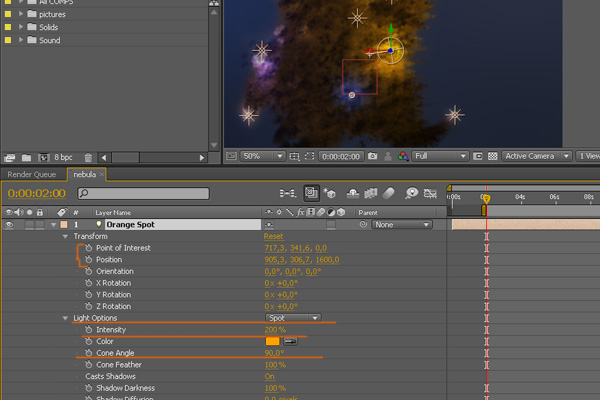Click the Casts Shadows On value
600x400 pixels.
269,376
